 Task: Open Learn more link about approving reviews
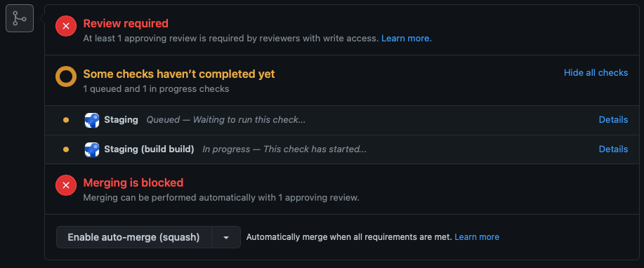(x=406, y=39)
